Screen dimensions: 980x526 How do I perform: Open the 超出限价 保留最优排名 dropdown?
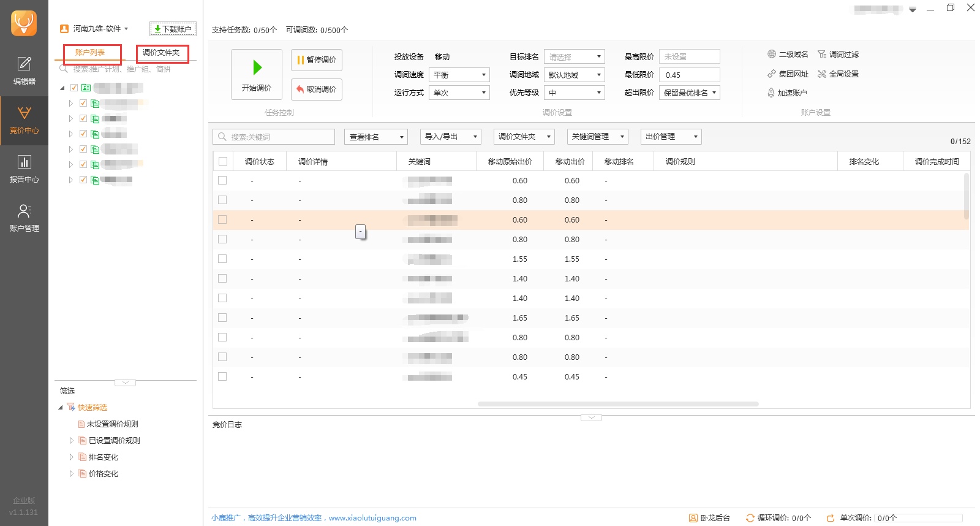pyautogui.click(x=690, y=93)
